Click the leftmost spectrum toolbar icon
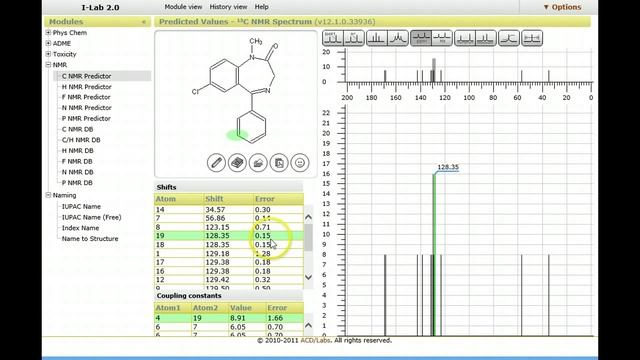The width and height of the screenshot is (640, 360). pos(332,38)
